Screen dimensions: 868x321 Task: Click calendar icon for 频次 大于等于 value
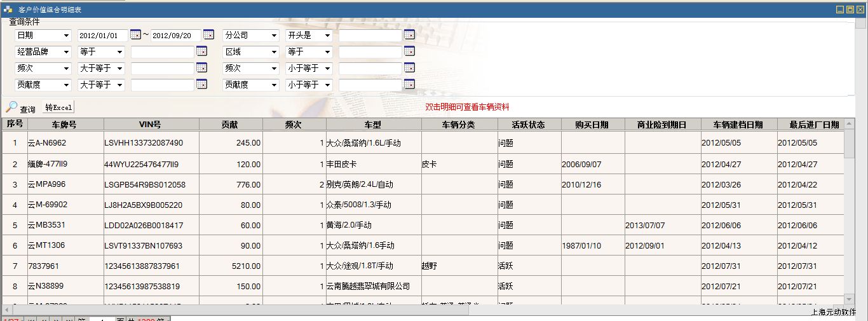[201, 67]
